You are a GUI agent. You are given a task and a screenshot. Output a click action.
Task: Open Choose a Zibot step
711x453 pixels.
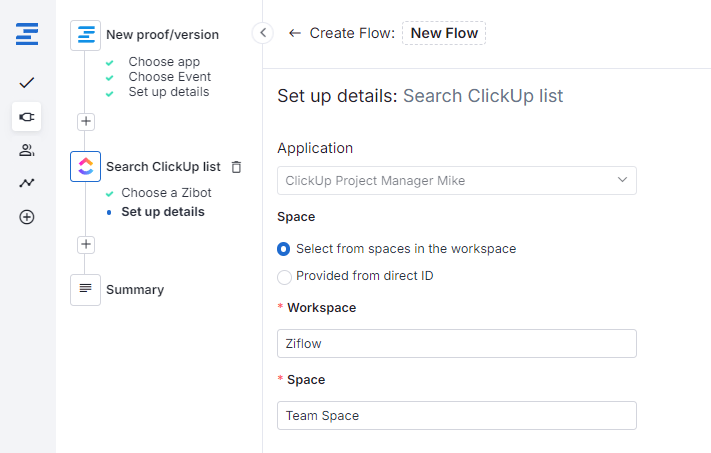(x=165, y=192)
